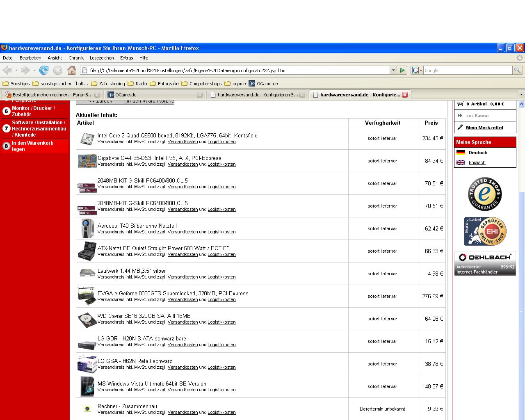Click the UK flag icon next to Englisch
The image size is (525, 420).
461,162
